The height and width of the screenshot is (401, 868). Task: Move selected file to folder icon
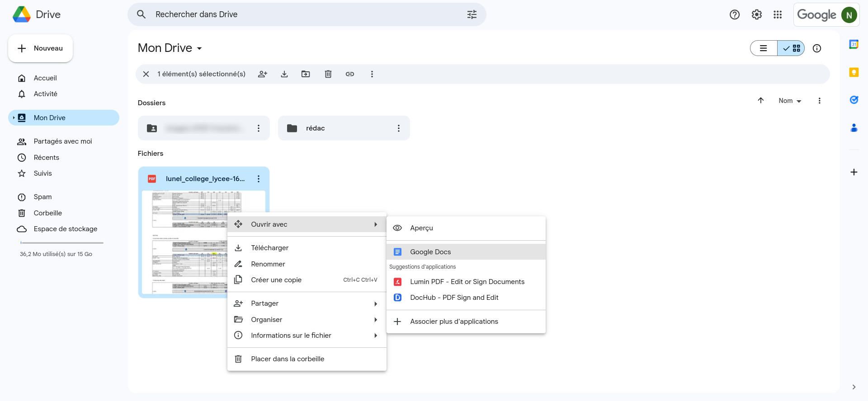pos(306,74)
